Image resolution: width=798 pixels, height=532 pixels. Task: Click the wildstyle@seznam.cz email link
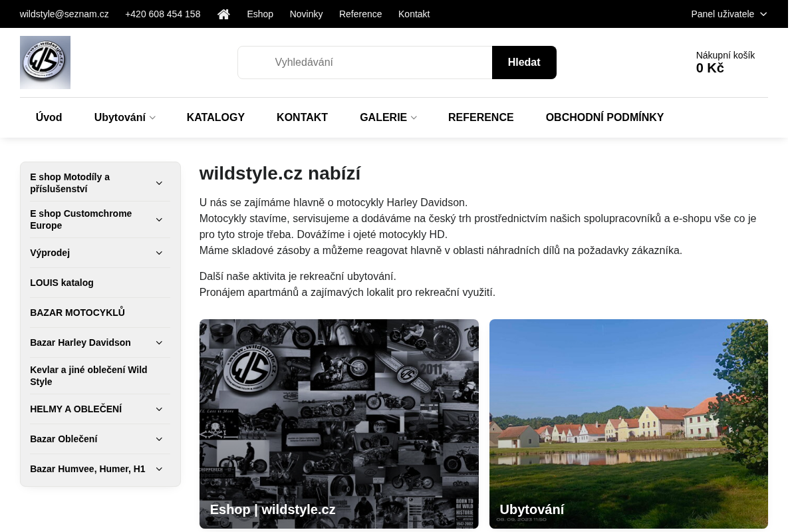click(x=65, y=14)
